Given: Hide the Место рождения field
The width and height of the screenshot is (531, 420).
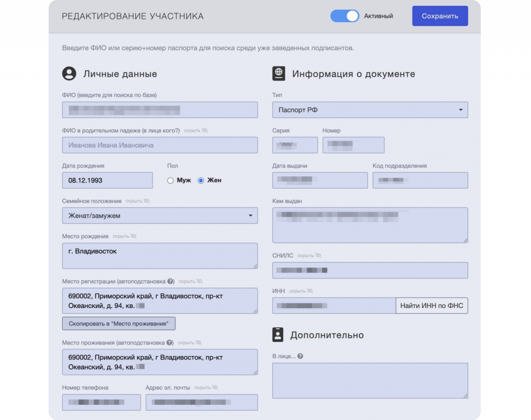Looking at the screenshot, I should [133, 236].
